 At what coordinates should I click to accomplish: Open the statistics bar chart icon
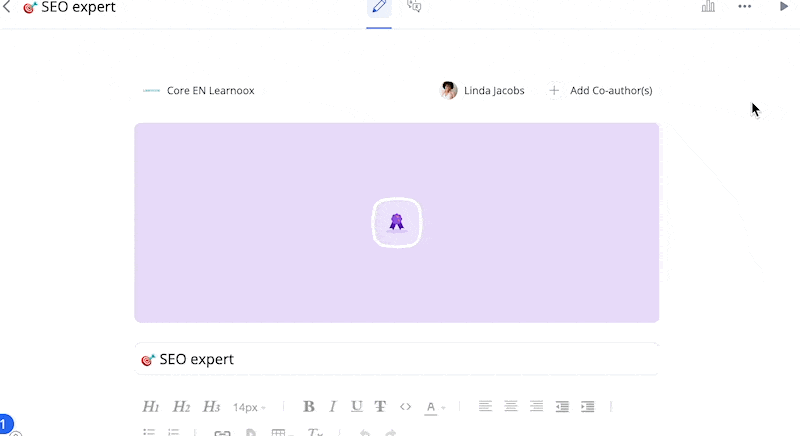[708, 6]
